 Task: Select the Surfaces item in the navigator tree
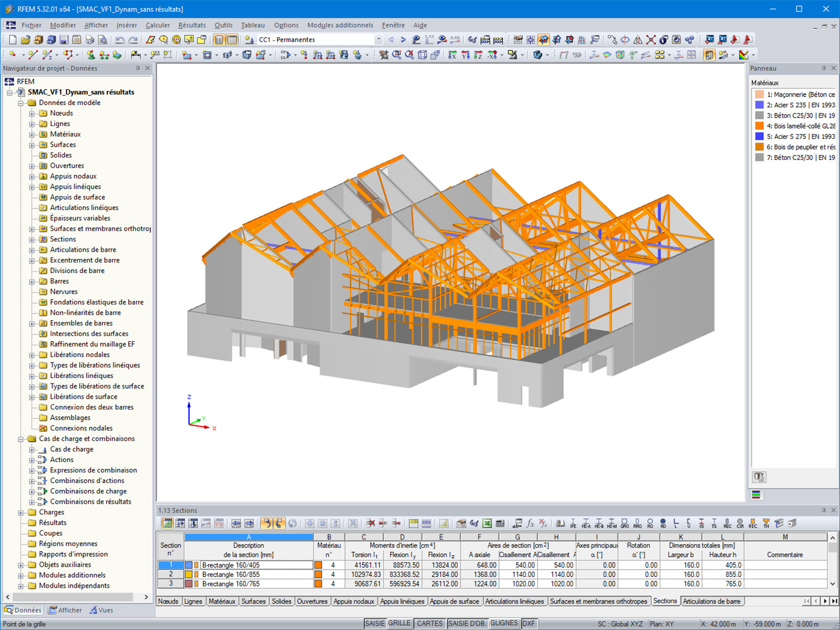point(63,145)
